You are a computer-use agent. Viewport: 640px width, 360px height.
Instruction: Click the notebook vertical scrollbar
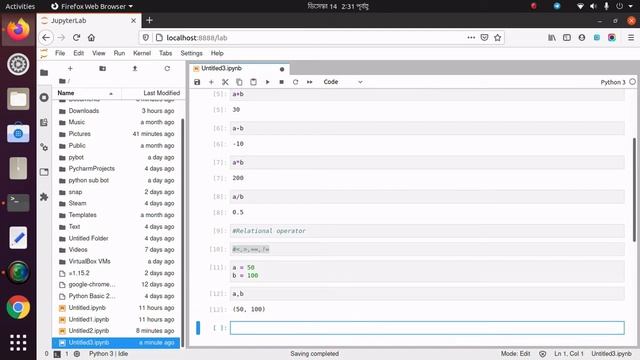click(x=634, y=190)
